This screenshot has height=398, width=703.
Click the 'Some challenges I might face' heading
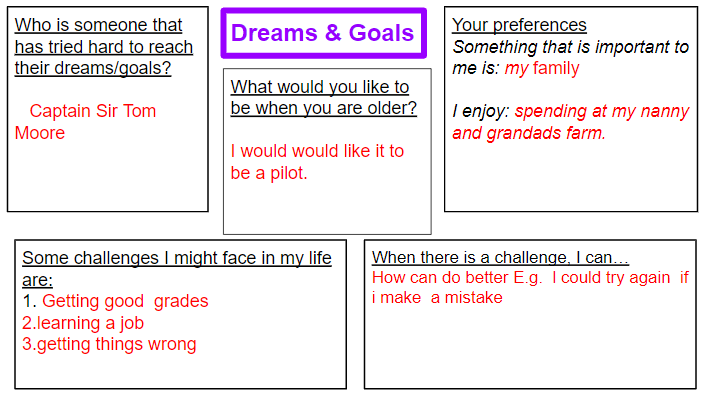coord(177,268)
